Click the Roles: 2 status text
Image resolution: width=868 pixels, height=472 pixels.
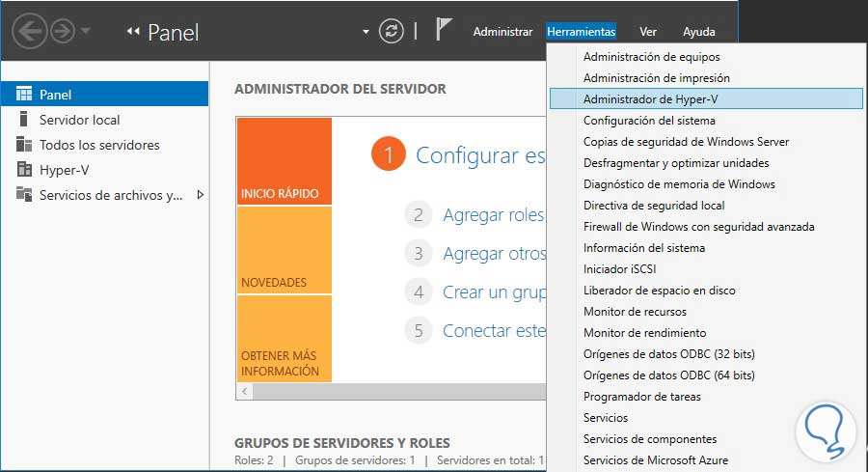[254, 460]
